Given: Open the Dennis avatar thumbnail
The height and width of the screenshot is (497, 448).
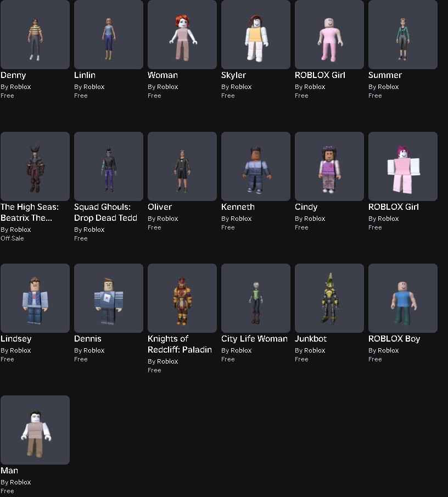Looking at the screenshot, I should 109,298.
